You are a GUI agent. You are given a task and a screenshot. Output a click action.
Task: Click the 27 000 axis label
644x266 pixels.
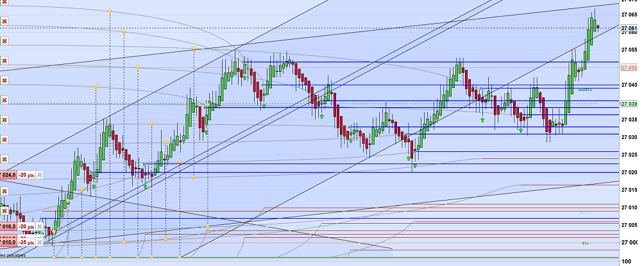tap(630, 242)
